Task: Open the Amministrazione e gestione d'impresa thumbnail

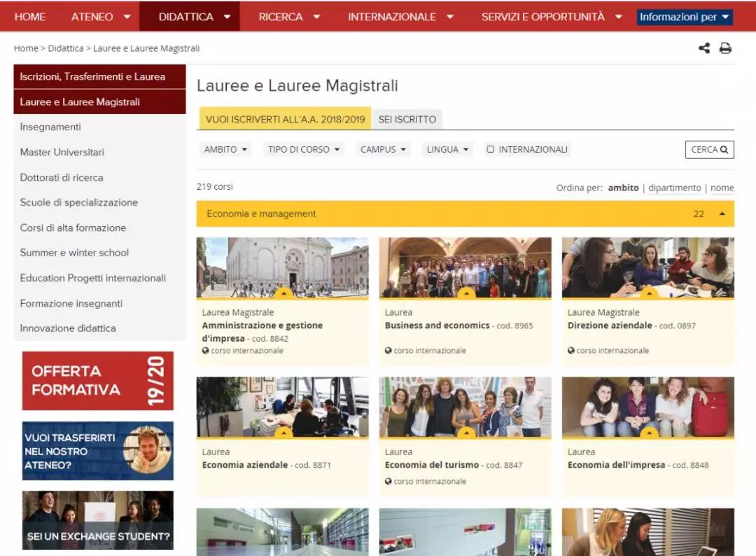Action: (282, 267)
